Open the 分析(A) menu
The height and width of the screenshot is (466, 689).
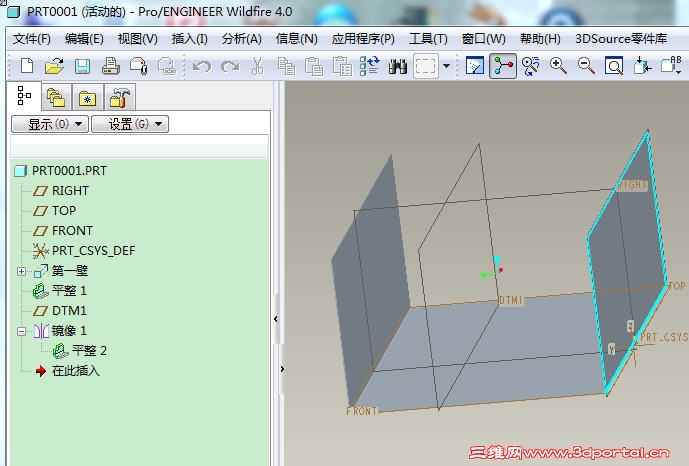pyautogui.click(x=242, y=39)
